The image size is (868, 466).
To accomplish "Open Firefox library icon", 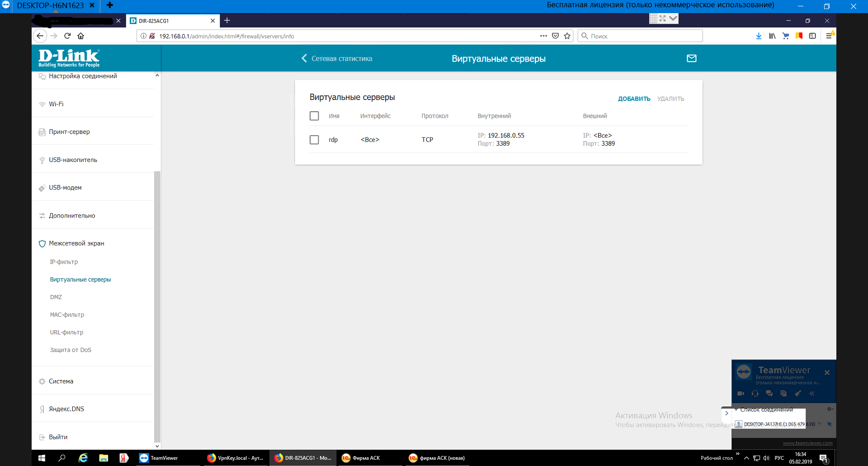I will [x=772, y=36].
